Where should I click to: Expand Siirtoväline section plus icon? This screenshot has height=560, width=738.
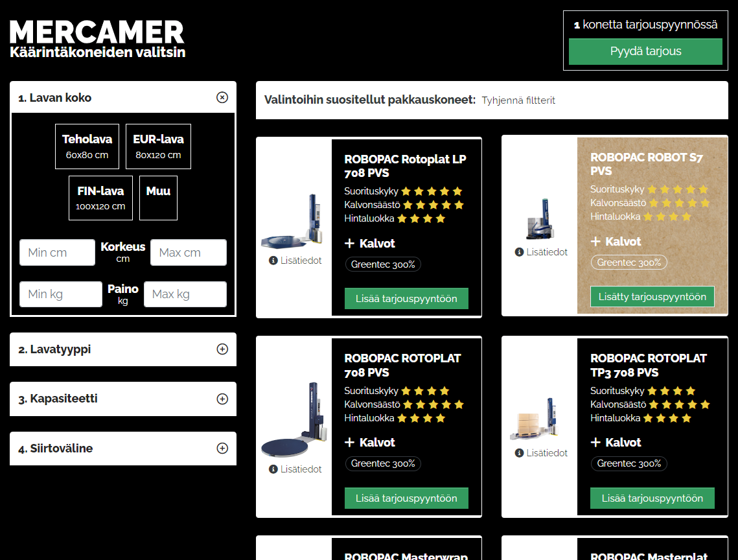point(222,448)
